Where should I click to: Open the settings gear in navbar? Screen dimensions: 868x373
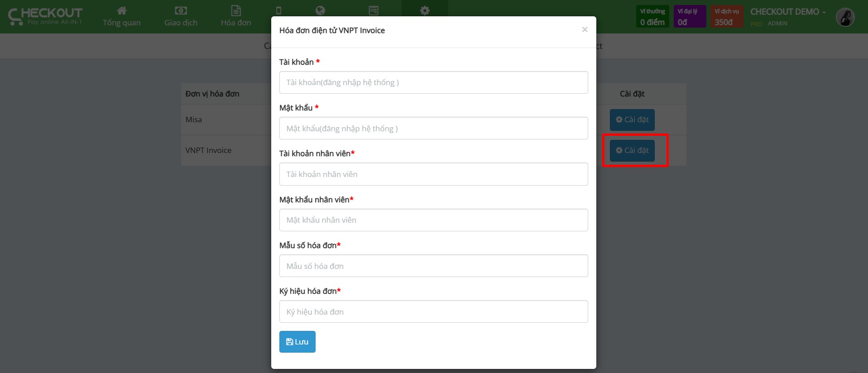(425, 10)
